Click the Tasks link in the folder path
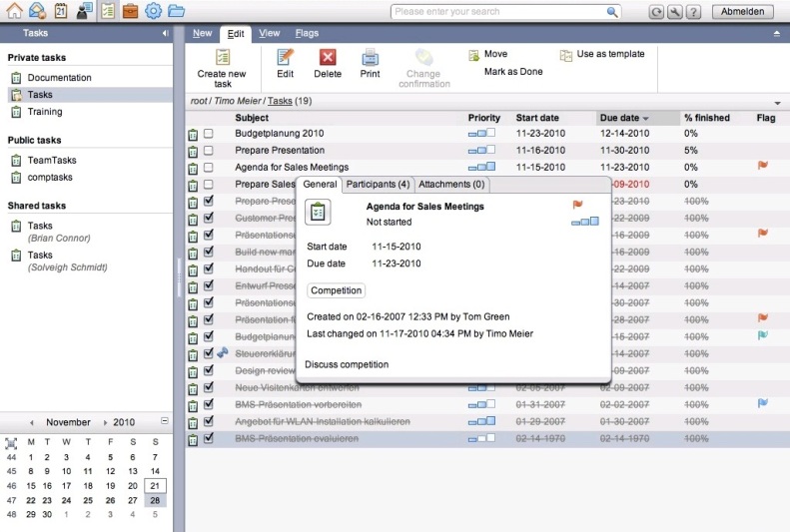This screenshot has width=790, height=532. (280, 101)
